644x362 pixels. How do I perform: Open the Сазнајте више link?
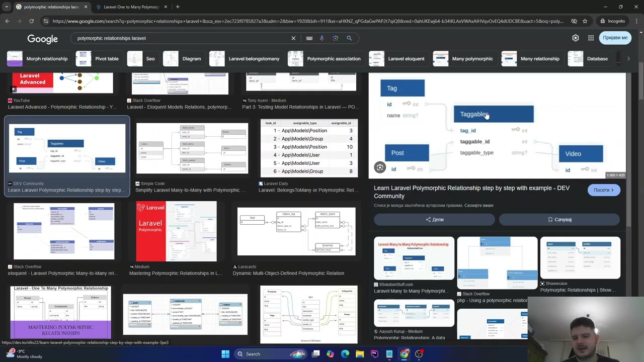coord(478,205)
